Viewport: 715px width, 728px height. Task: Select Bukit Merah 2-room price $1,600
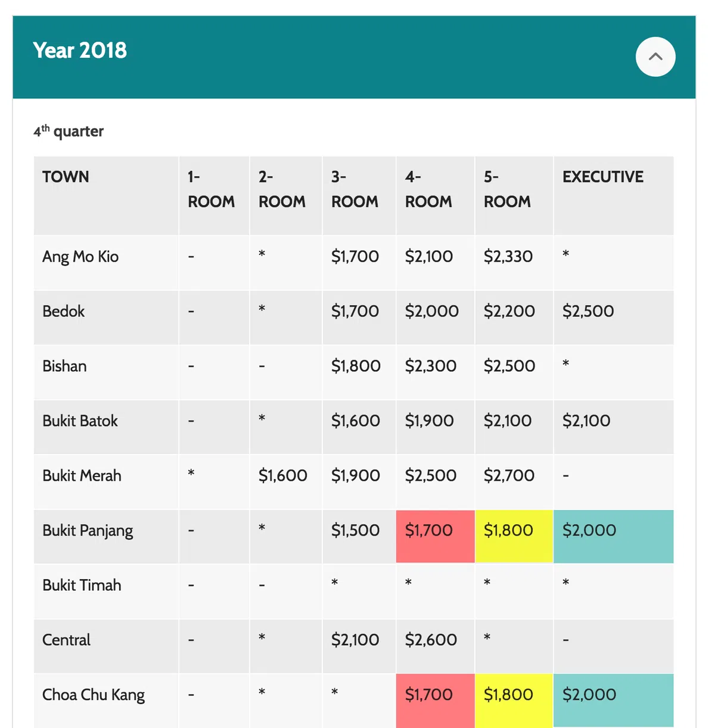point(282,475)
